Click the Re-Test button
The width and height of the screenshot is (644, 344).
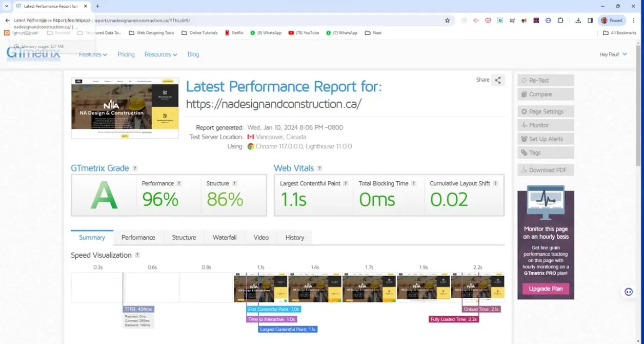(546, 81)
